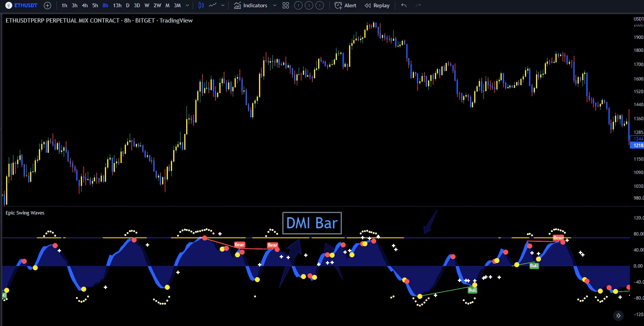
Task: Switch to the 3h interval
Action: pos(74,5)
